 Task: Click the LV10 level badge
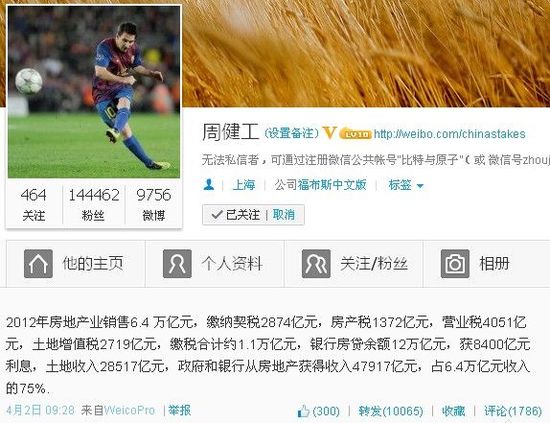[x=356, y=134]
